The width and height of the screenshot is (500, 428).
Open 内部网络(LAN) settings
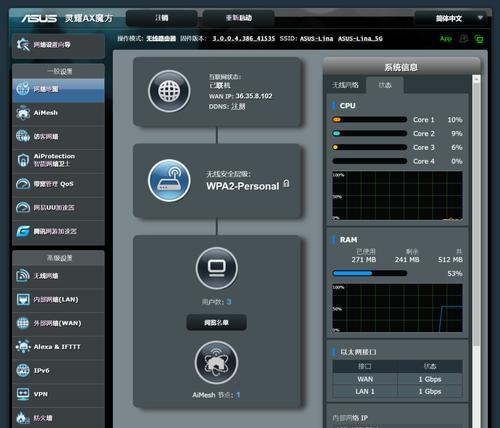tap(58, 300)
